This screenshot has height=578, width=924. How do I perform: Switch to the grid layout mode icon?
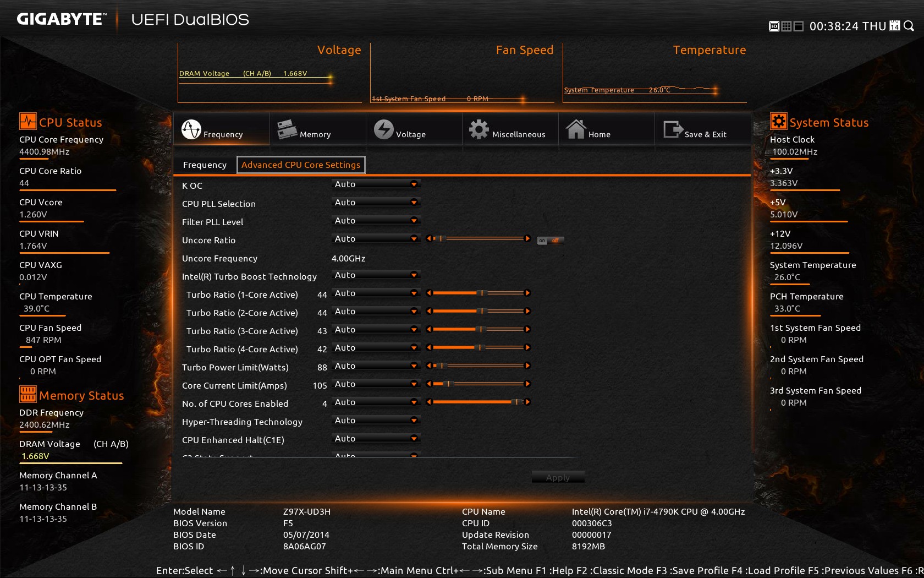(787, 26)
